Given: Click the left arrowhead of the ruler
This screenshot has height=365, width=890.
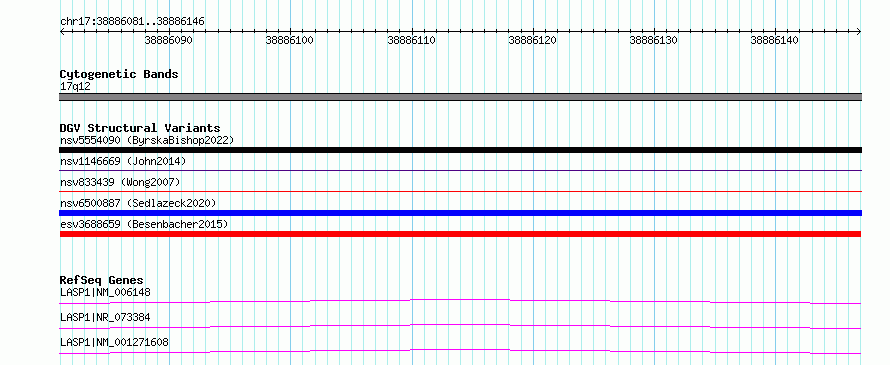Looking at the screenshot, I should [62, 31].
